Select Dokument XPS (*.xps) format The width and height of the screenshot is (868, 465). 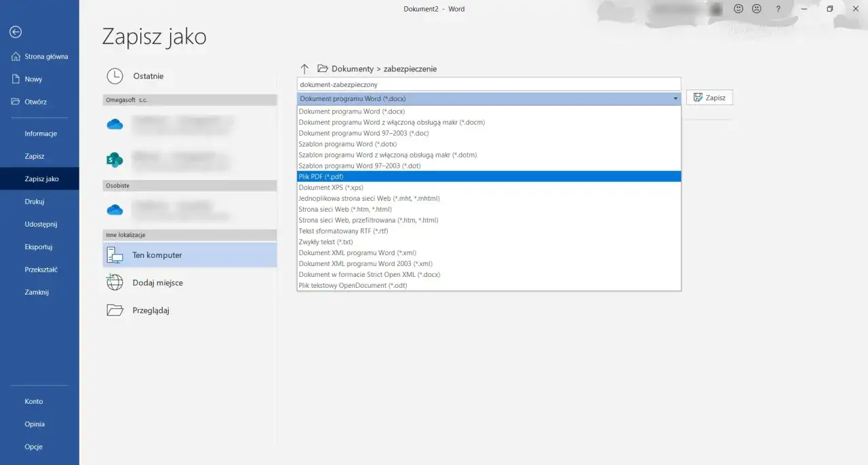tap(488, 187)
